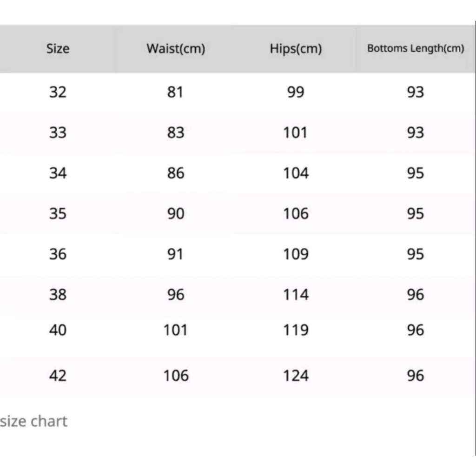Select size 34 in the table
The width and height of the screenshot is (476, 476).
58,173
